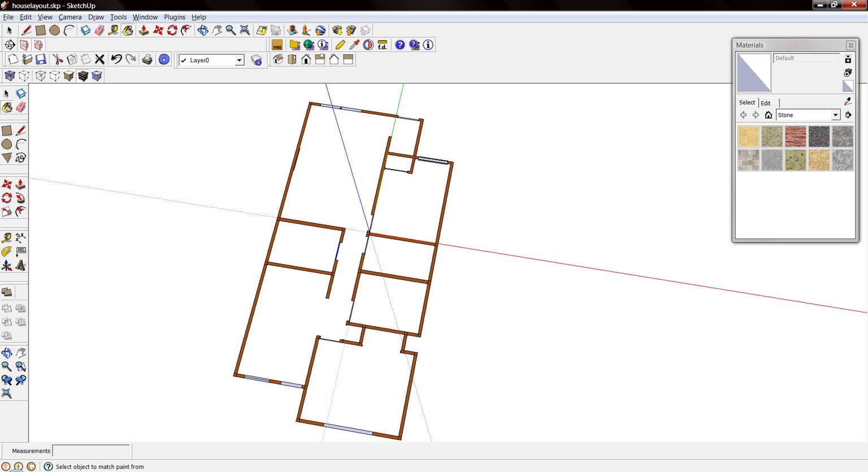Screen dimensions: 868x472
Task: Pick the Freehand drawing tool
Action: click(21, 158)
